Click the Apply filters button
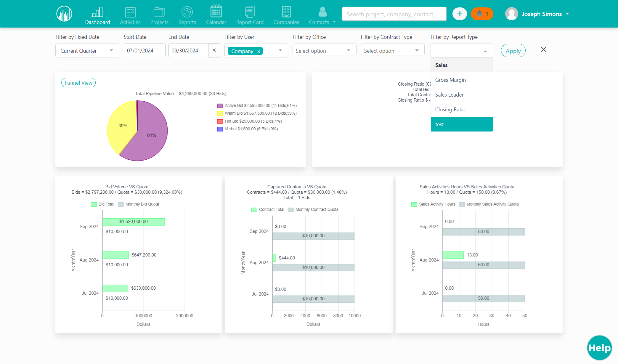 click(513, 51)
